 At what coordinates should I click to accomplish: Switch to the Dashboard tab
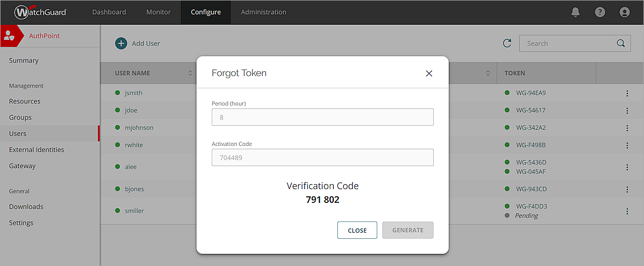click(109, 12)
